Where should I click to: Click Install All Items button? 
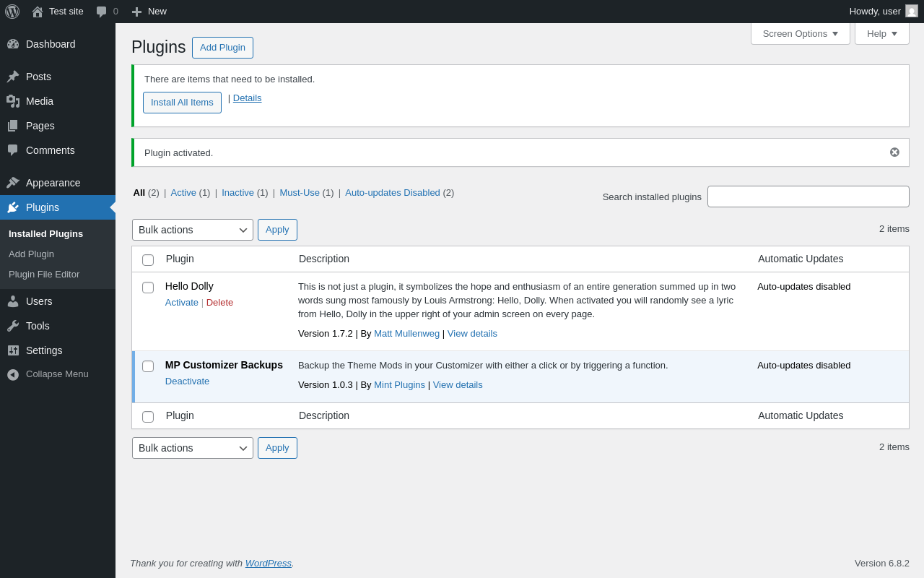pyautogui.click(x=182, y=103)
